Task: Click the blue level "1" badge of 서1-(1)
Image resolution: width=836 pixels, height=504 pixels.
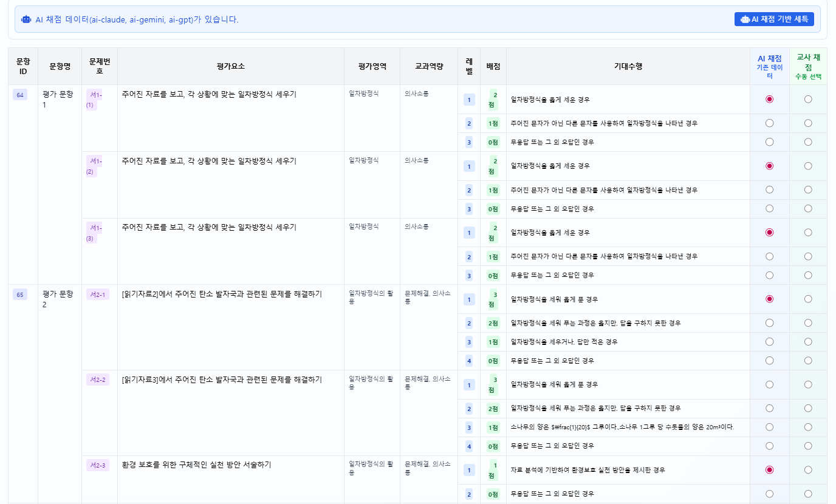Action: [x=468, y=98]
